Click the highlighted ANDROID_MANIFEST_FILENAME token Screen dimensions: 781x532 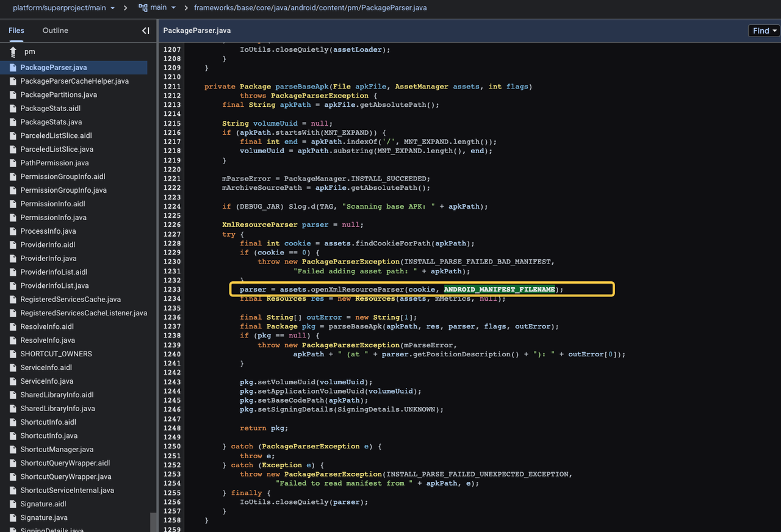click(x=500, y=289)
